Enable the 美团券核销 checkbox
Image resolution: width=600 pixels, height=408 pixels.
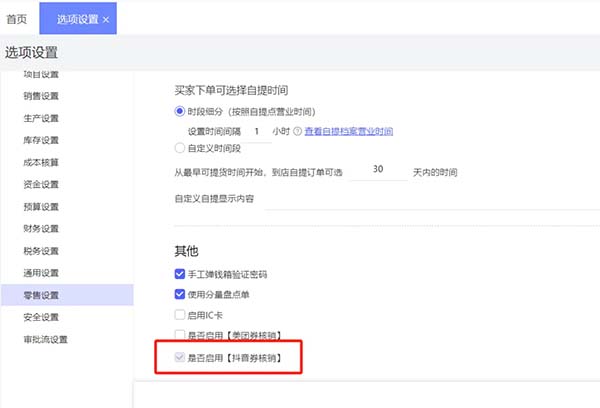point(179,335)
